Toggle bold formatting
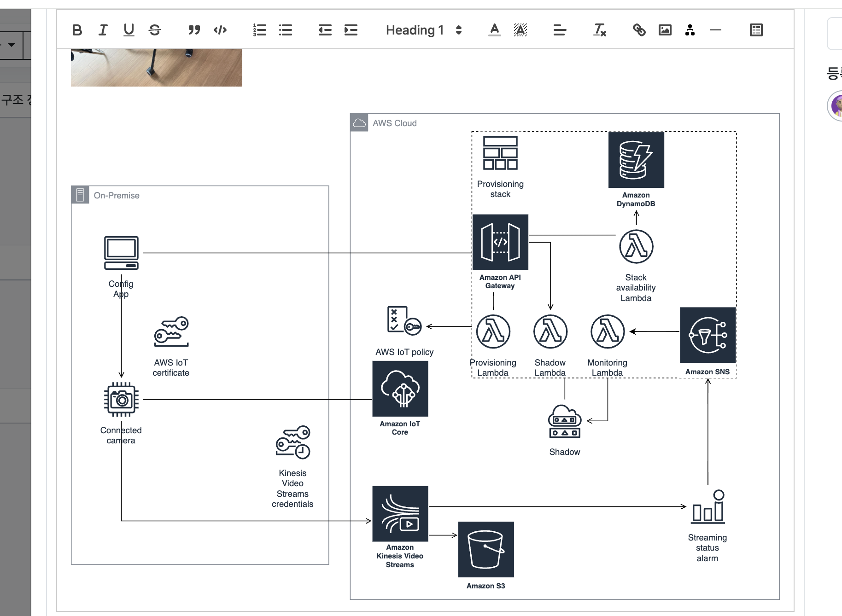The image size is (842, 616). tap(77, 30)
